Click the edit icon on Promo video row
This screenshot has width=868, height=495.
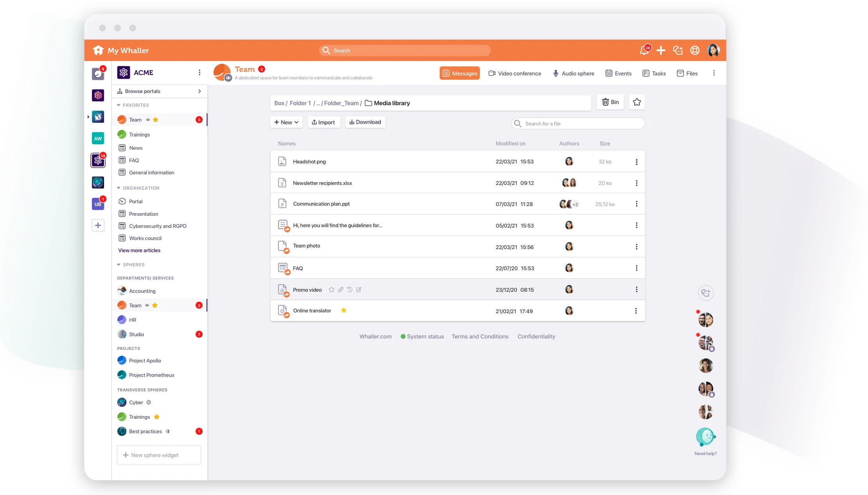[359, 290]
